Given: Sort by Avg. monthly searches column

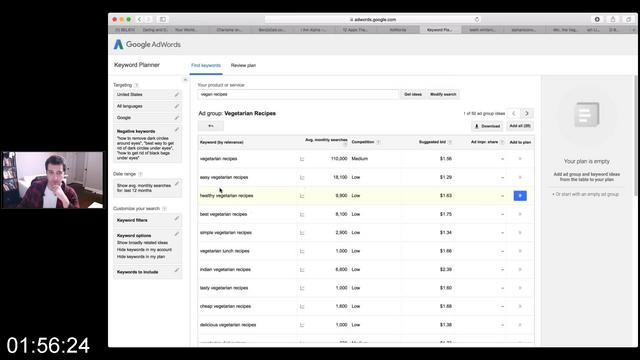Looking at the screenshot, I should tap(326, 140).
